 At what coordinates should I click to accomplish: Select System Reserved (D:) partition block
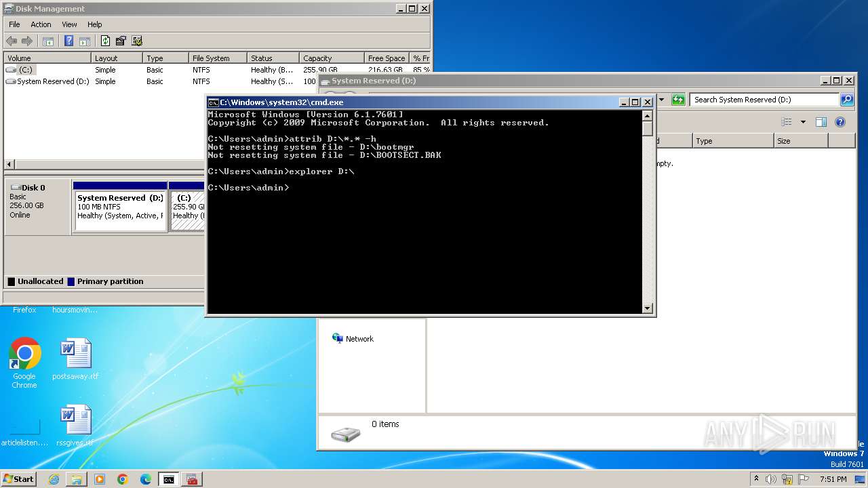pos(120,207)
